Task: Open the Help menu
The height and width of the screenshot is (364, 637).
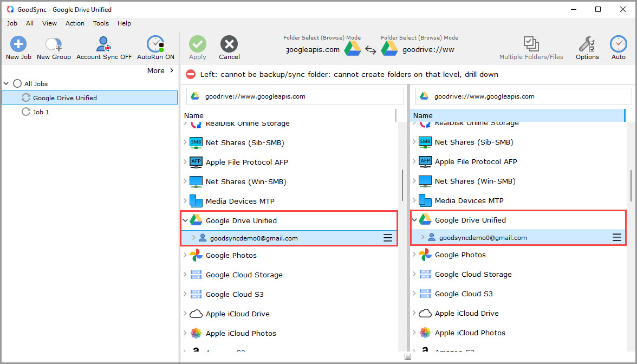Action: coord(125,23)
